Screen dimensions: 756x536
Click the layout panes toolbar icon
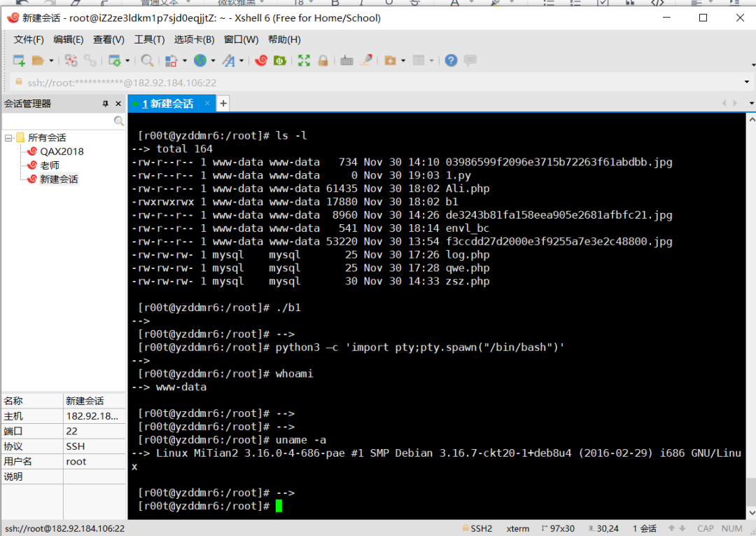tap(419, 60)
